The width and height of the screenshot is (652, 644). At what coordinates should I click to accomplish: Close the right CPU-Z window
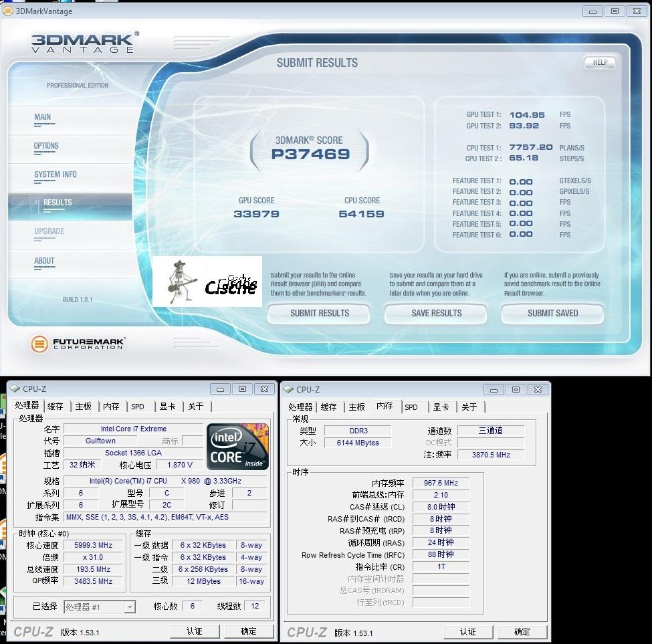[538, 390]
